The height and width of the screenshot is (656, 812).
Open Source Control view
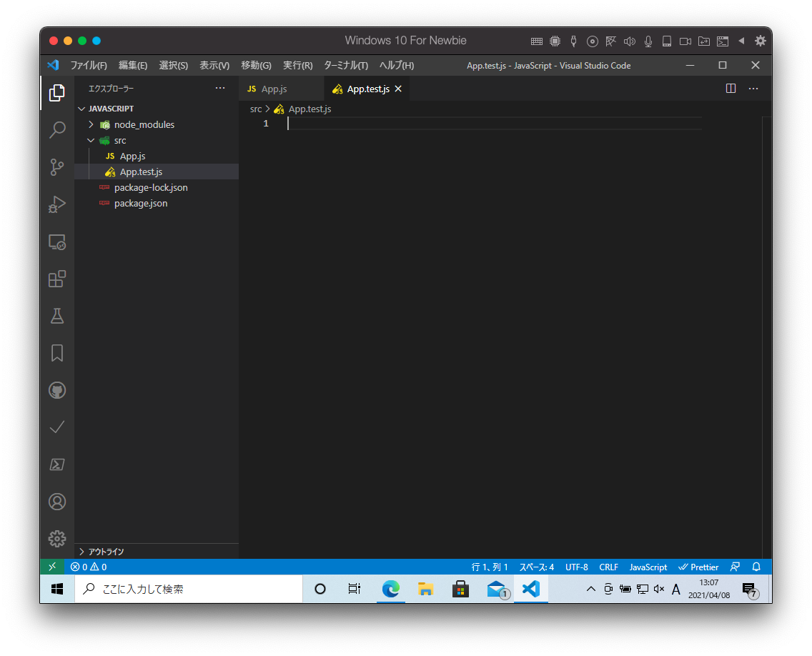pyautogui.click(x=57, y=167)
